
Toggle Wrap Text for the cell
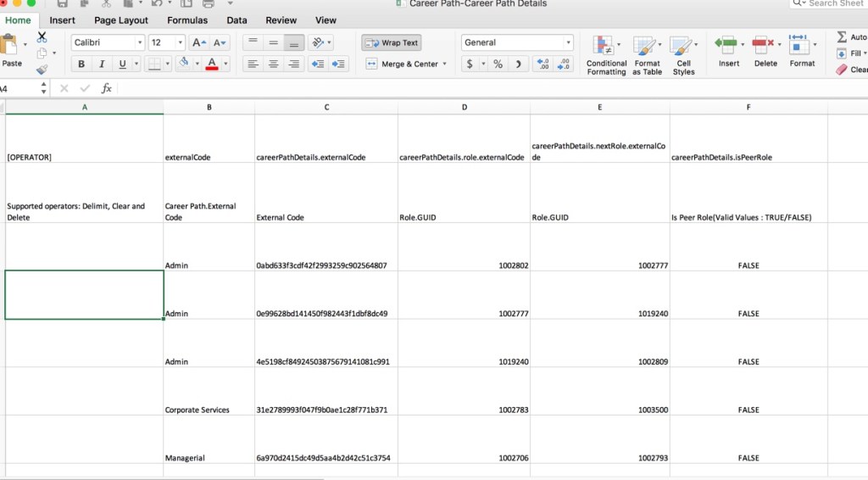391,42
